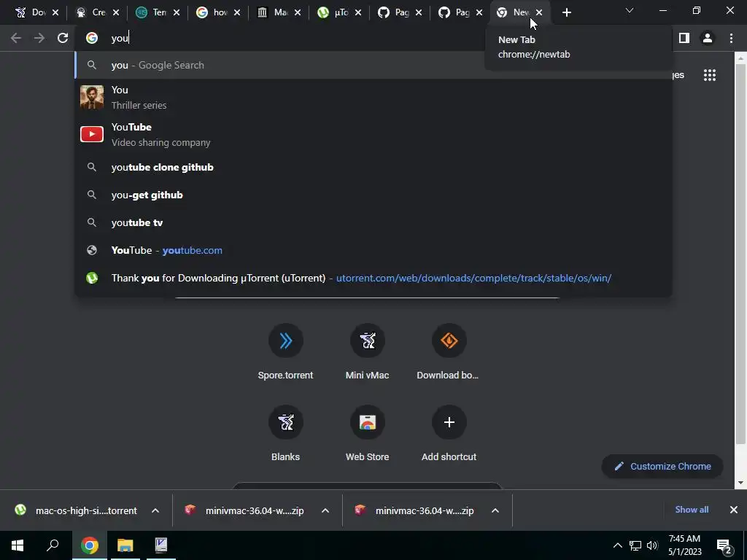
Task: Expand options for first minivmac-36.04 zip download
Action: (x=325, y=510)
